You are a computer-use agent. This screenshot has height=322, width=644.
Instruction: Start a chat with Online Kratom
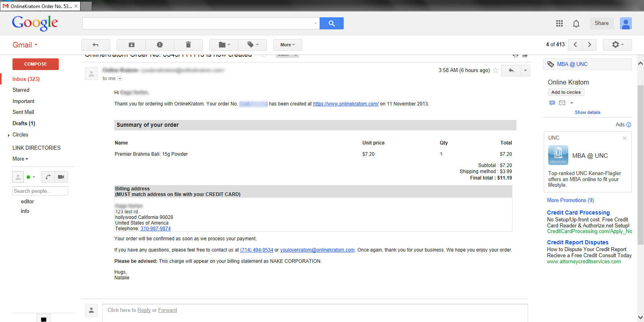tap(552, 103)
